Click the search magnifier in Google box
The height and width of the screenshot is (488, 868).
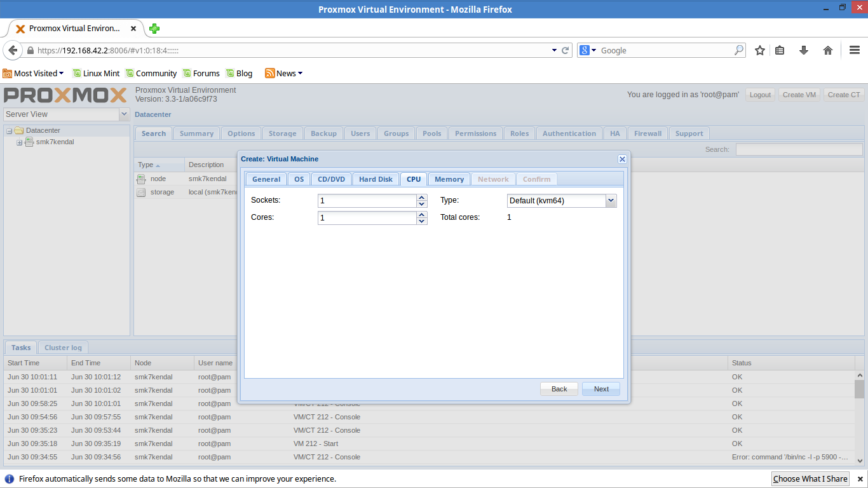pos(739,50)
